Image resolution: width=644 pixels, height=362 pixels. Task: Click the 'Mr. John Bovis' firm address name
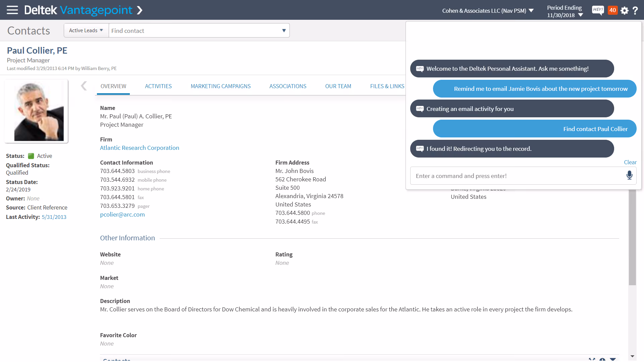click(294, 171)
